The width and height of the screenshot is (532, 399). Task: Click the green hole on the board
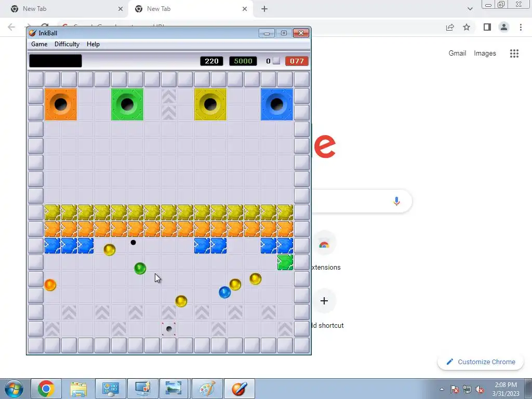pos(127,104)
